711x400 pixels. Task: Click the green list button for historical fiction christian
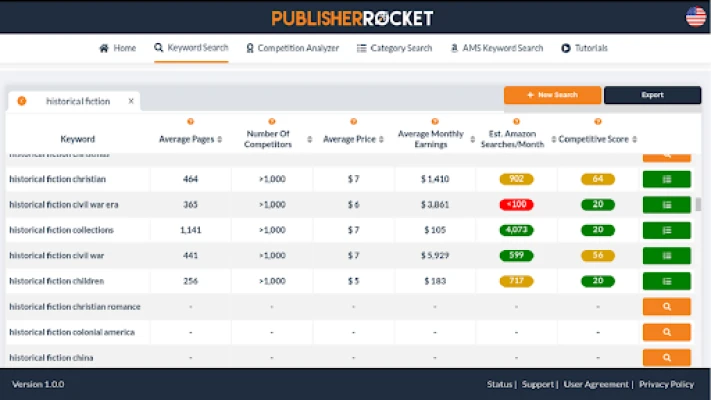[666, 179]
